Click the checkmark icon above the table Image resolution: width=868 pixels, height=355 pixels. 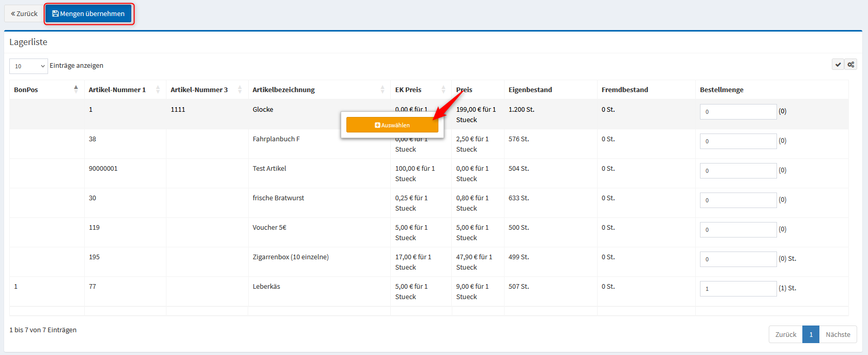point(838,65)
